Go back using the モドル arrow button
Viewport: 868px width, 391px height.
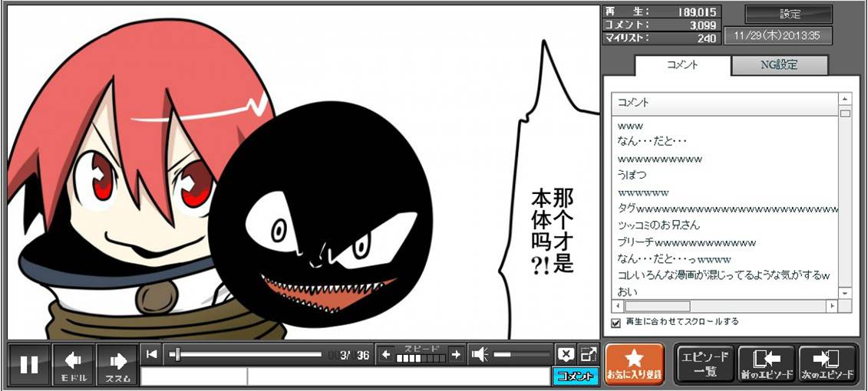74,364
